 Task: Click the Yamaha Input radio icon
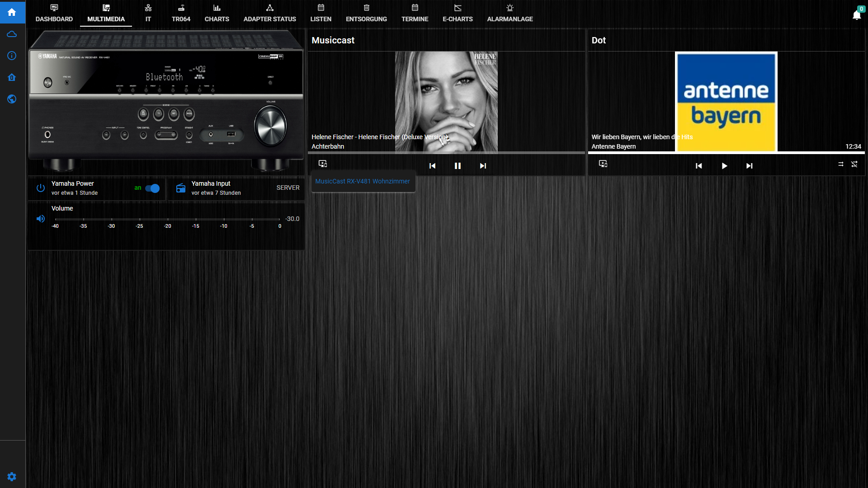click(x=181, y=188)
